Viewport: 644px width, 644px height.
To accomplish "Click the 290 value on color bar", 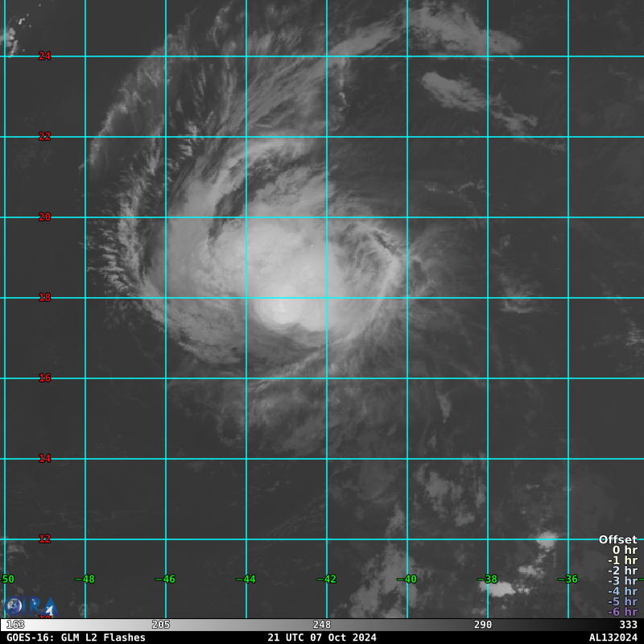I will (x=483, y=625).
